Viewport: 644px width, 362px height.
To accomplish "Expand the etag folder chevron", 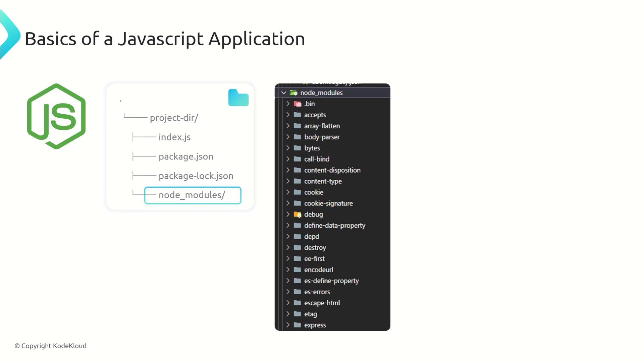I will point(288,314).
